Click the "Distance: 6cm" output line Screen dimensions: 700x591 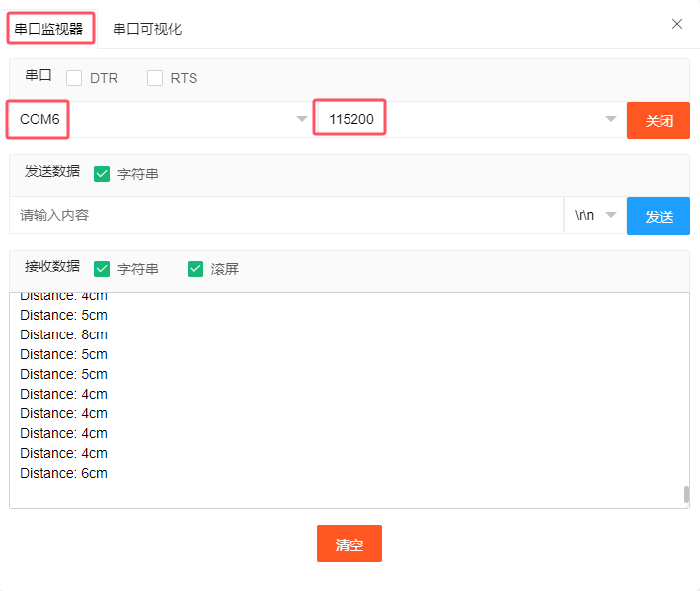point(63,473)
